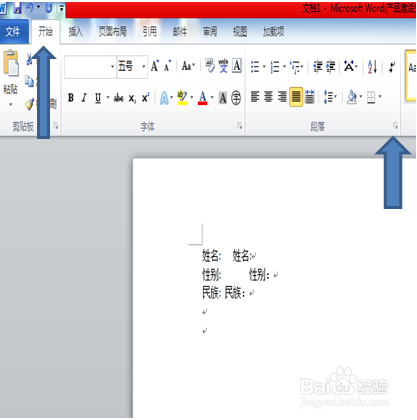Click the Redo icon in quick access toolbar

49,8
